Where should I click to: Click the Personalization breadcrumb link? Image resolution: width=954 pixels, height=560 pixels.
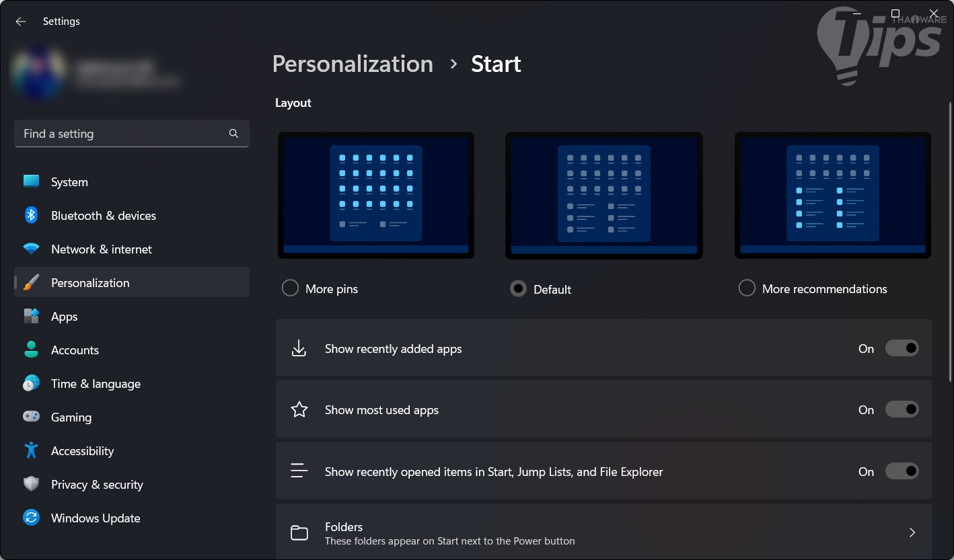click(353, 64)
